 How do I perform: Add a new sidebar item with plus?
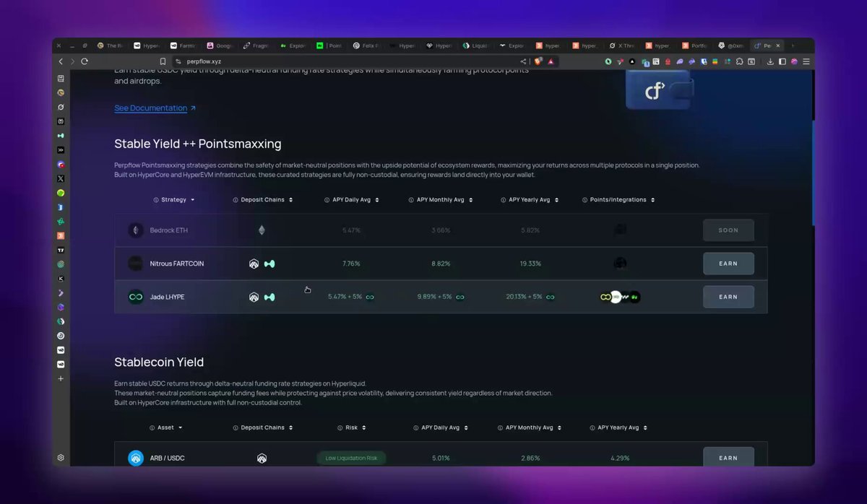[x=61, y=378]
